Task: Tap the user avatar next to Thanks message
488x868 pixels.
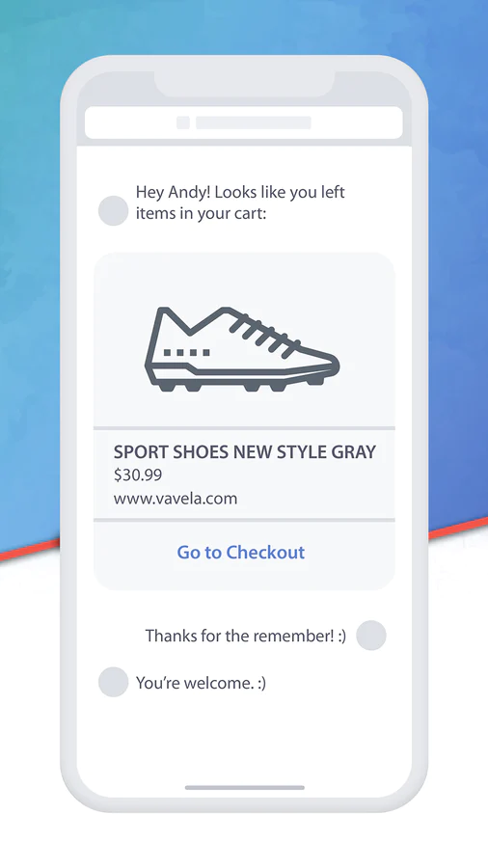Action: point(370,635)
